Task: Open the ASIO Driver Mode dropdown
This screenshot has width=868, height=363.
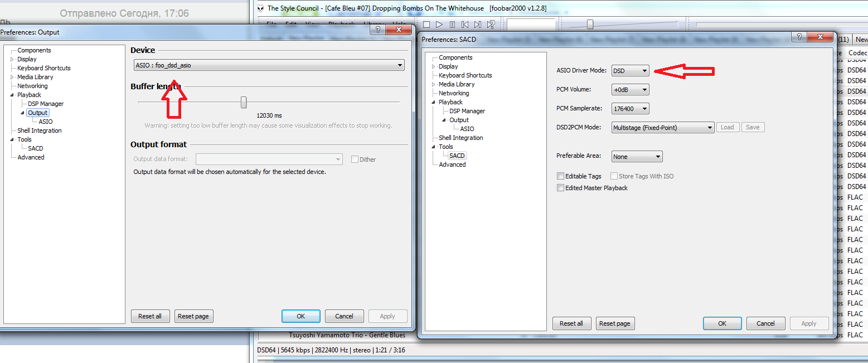Action: click(631, 71)
